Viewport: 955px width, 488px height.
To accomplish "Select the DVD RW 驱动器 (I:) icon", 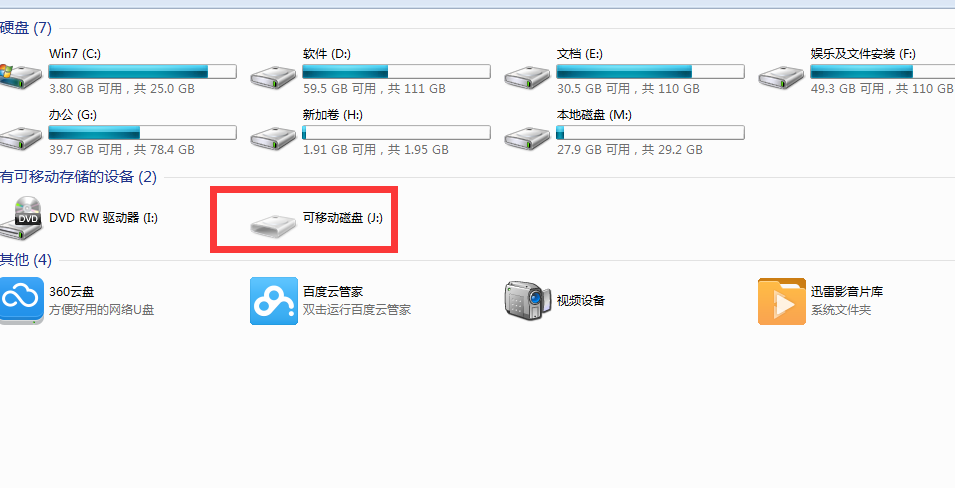I will click(x=21, y=218).
